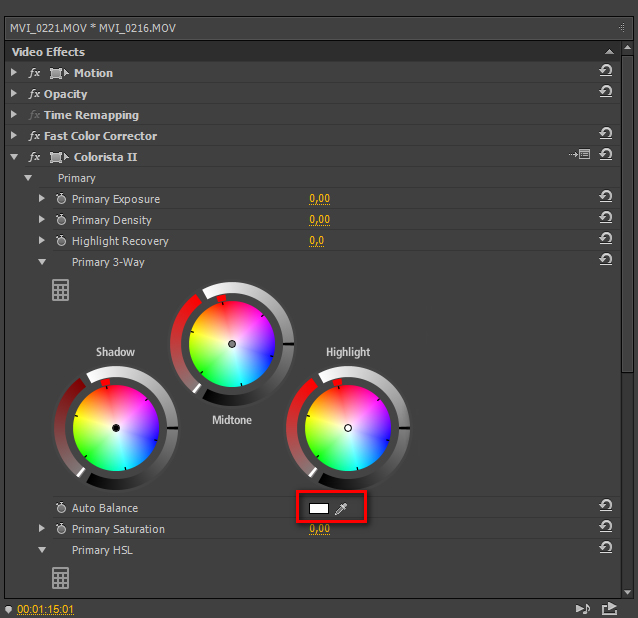This screenshot has height=618, width=638.
Task: Toggle Colorista II fx switch
Action: (x=34, y=157)
